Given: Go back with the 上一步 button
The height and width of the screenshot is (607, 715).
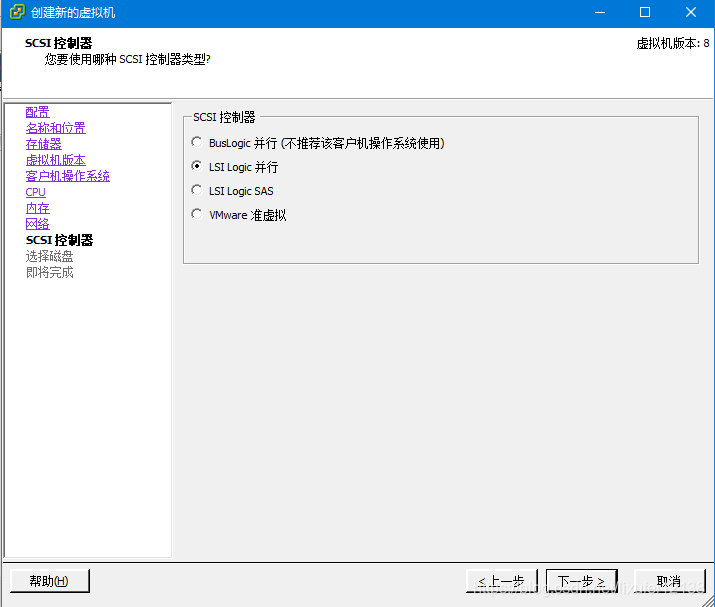Looking at the screenshot, I should click(502, 581).
